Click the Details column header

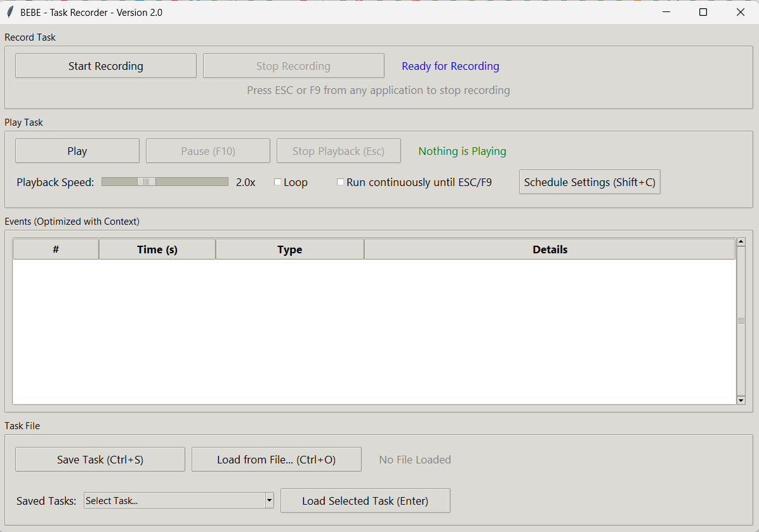point(550,249)
